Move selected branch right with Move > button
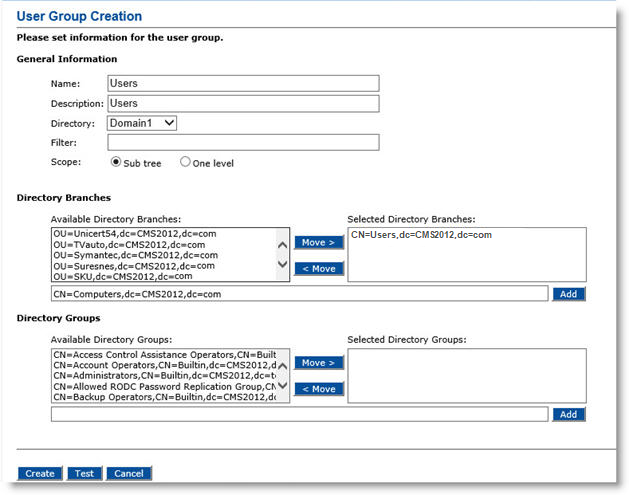Image resolution: width=629 pixels, height=495 pixels. [x=319, y=242]
